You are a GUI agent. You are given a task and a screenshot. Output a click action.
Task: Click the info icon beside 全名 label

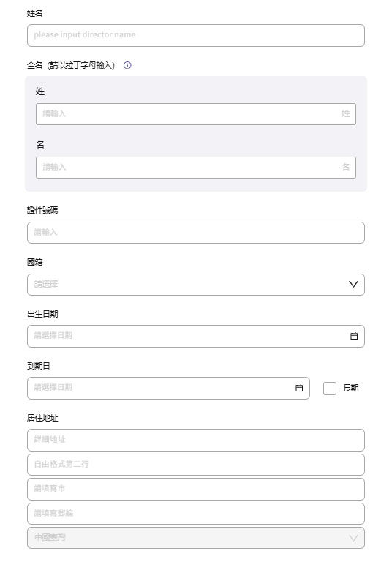127,65
